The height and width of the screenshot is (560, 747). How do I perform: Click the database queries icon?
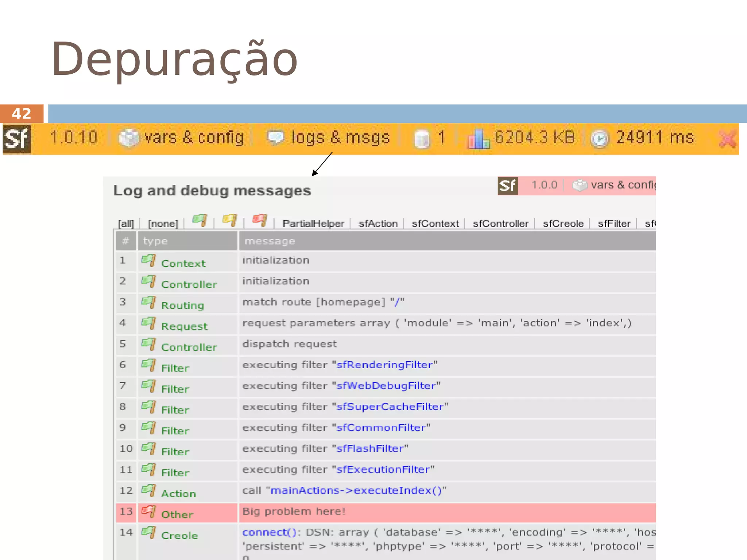tap(422, 139)
